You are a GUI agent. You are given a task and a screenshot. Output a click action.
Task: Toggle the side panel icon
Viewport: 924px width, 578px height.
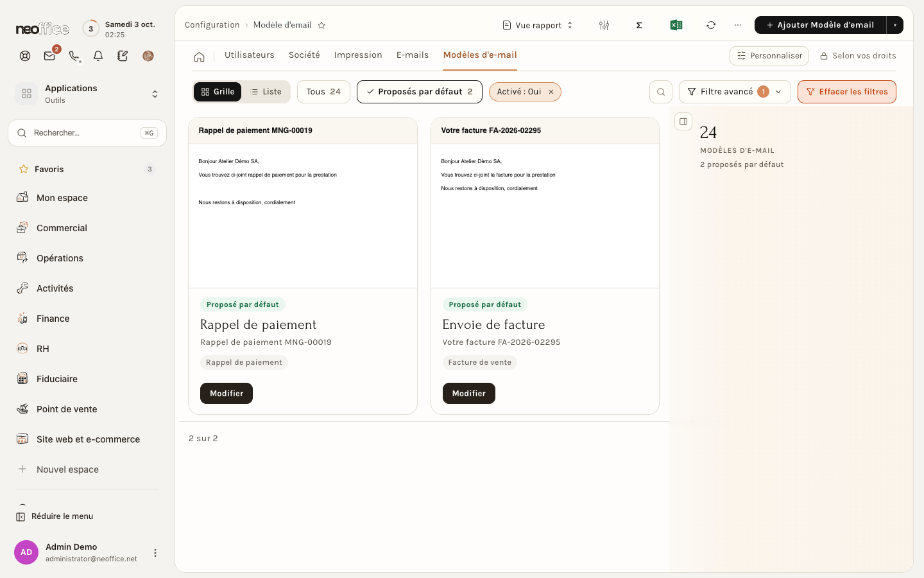pos(683,121)
